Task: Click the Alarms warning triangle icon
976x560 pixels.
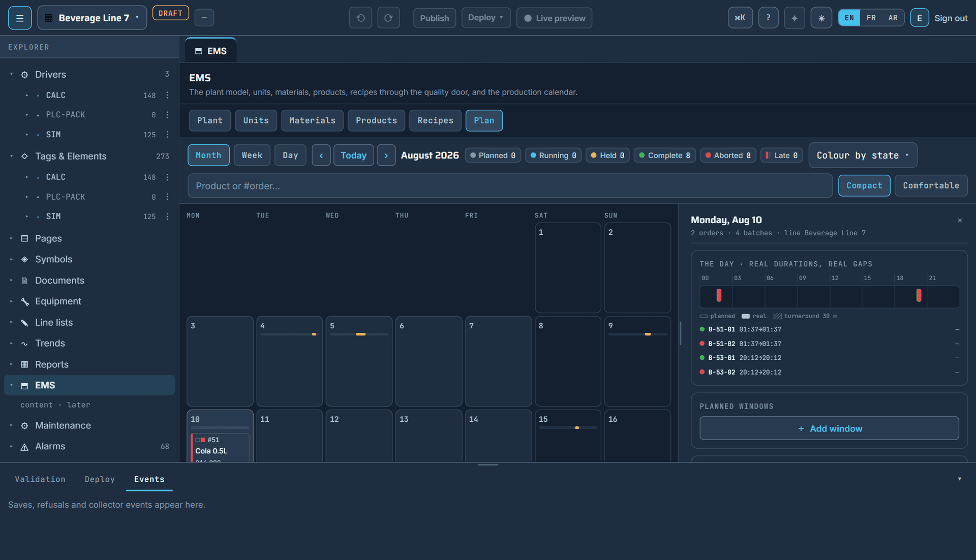Action: click(24, 447)
